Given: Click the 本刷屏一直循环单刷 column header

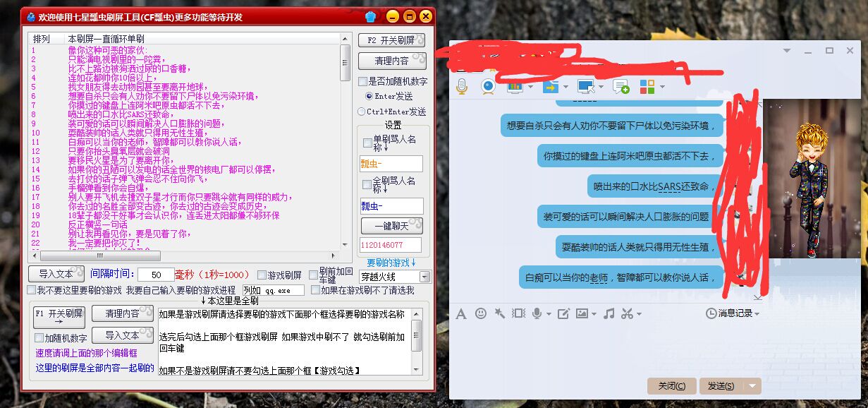Looking at the screenshot, I should [x=106, y=39].
